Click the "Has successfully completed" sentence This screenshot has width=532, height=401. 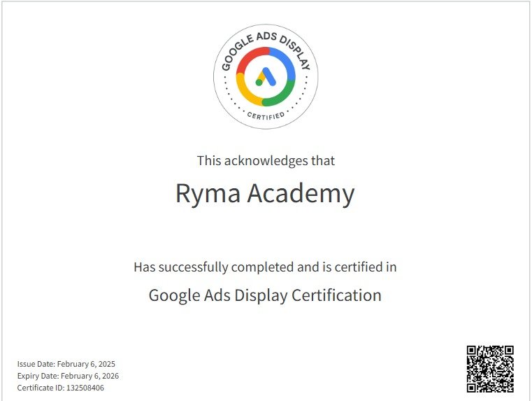(265, 267)
